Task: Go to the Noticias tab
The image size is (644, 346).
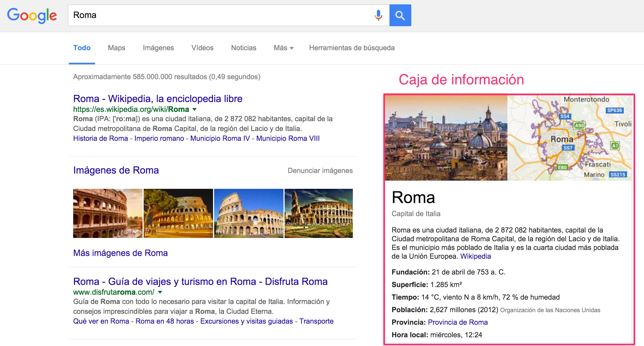Action: (244, 48)
